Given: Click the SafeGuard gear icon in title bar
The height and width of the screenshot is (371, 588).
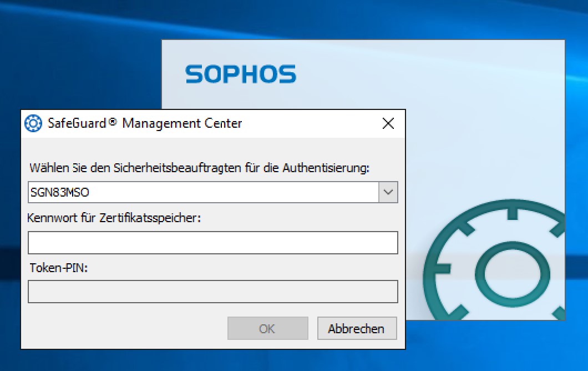Looking at the screenshot, I should click(x=33, y=123).
